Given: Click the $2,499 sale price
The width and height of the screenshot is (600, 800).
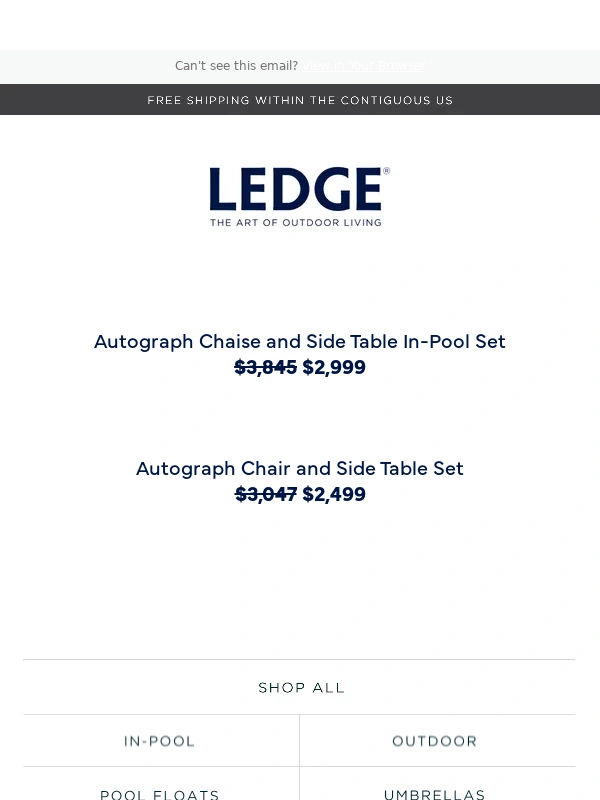Looking at the screenshot, I should [x=334, y=494].
